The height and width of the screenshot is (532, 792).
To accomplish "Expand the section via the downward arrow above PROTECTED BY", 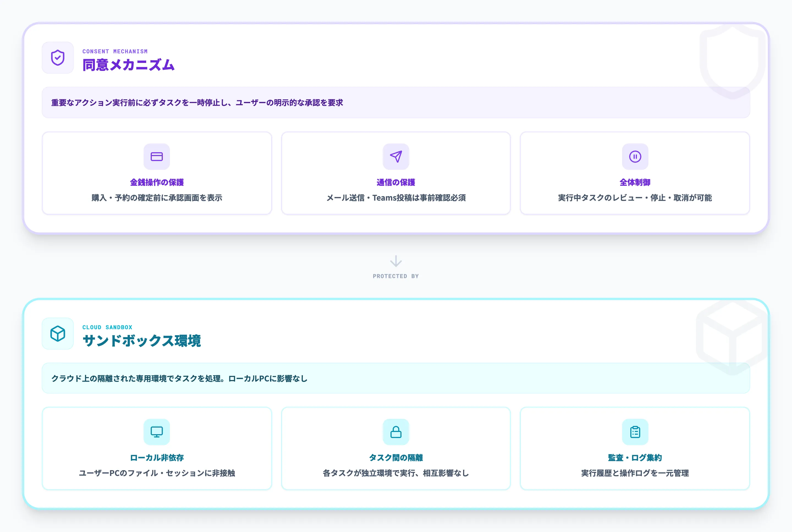I will pyautogui.click(x=396, y=261).
